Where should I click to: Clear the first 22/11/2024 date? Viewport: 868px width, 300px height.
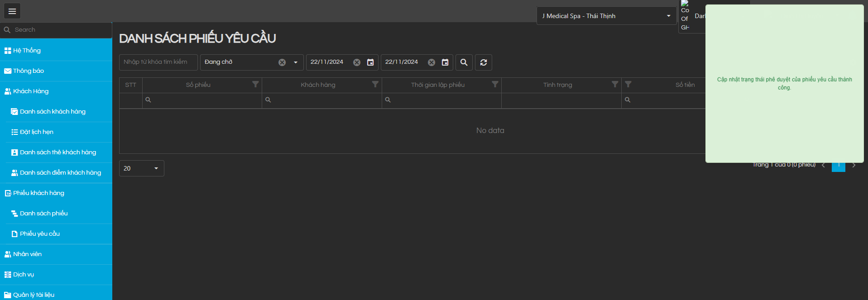357,62
